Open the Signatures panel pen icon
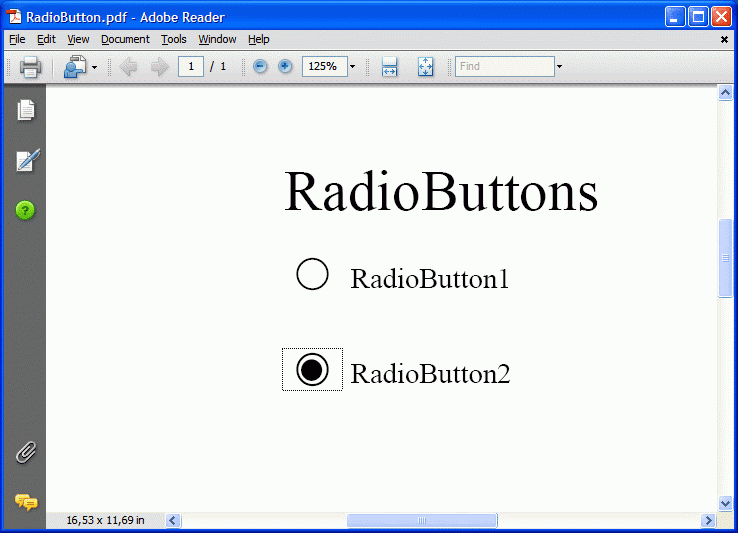 (x=27, y=161)
